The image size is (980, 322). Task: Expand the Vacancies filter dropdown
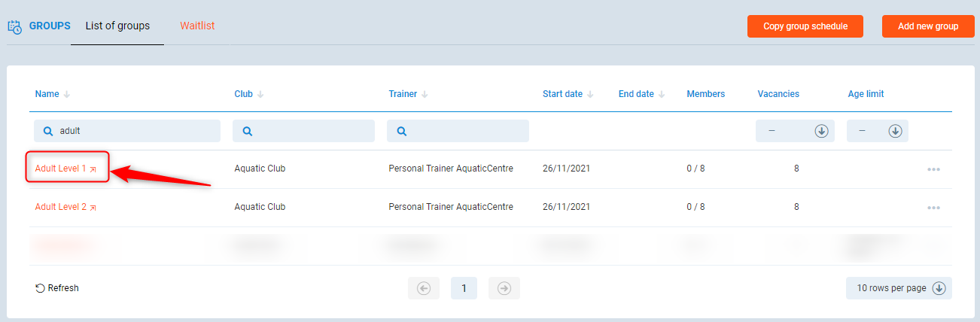point(821,131)
